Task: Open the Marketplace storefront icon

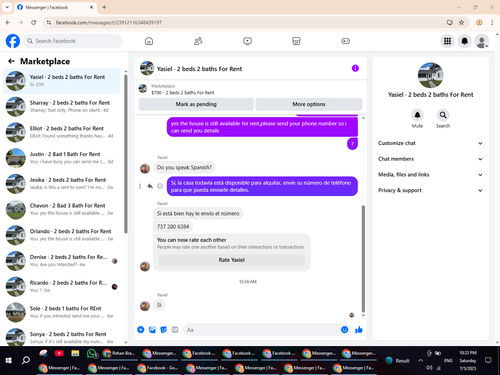Action: [296, 41]
